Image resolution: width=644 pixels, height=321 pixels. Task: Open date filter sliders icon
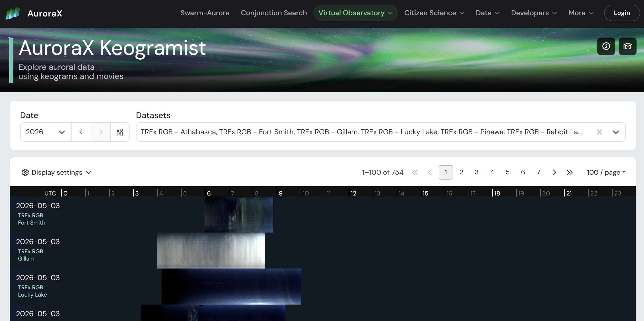pos(120,132)
